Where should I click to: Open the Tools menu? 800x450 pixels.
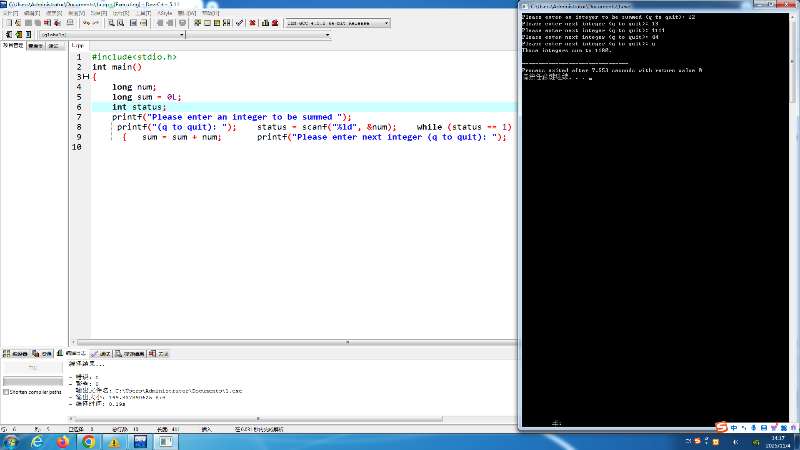click(143, 13)
